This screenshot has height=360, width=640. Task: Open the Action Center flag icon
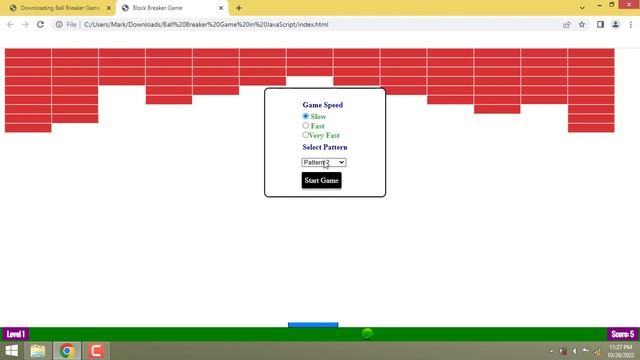586,351
